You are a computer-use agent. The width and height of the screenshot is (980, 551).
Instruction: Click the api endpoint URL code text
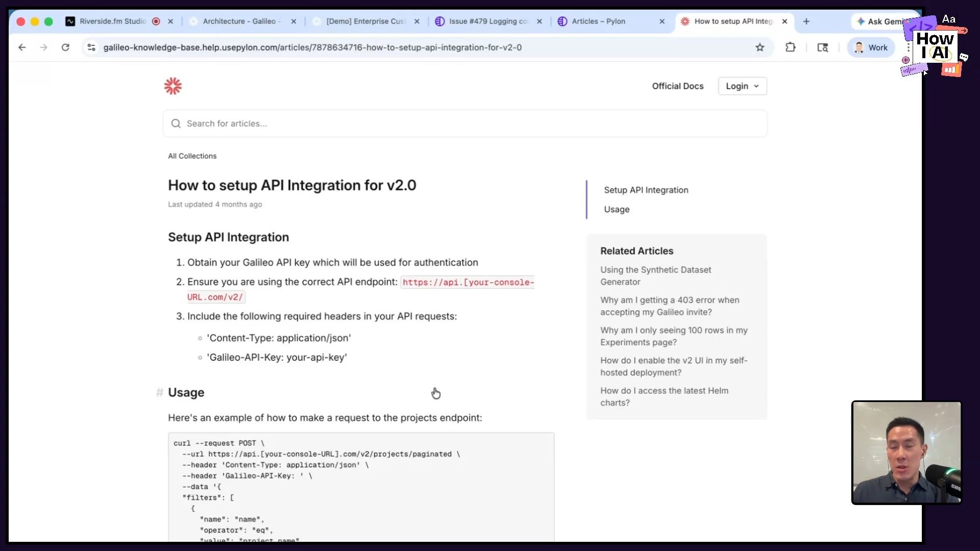pyautogui.click(x=360, y=289)
